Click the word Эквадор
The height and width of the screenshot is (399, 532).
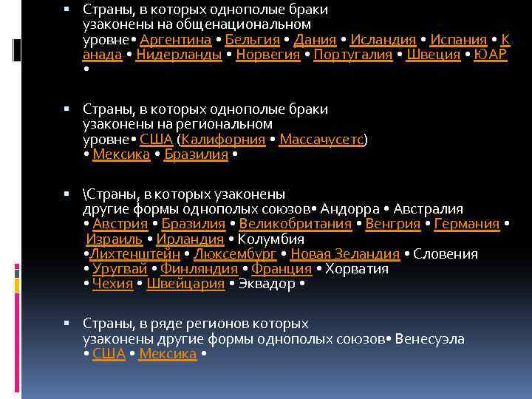point(267,283)
